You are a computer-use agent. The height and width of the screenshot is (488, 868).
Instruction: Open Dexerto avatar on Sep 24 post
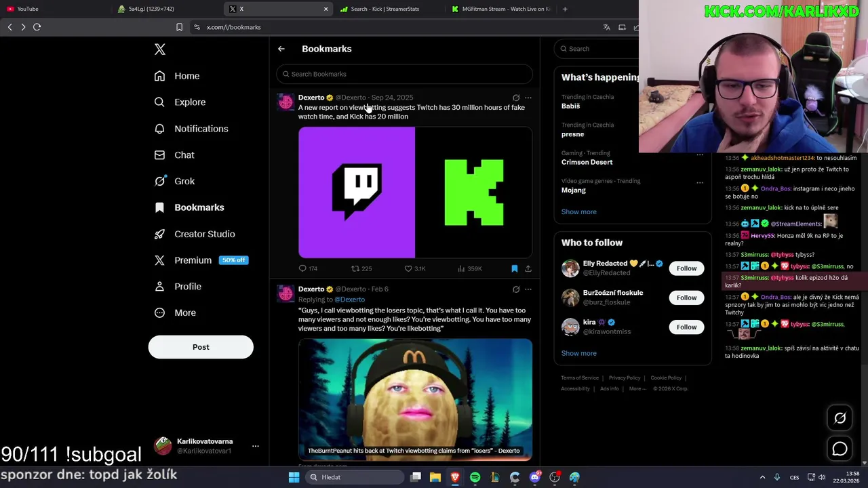[285, 102]
